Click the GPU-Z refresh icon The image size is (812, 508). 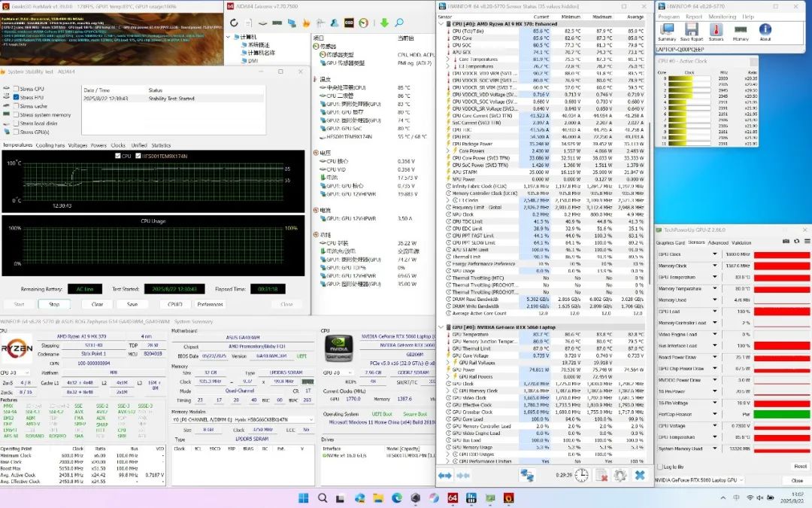pyautogui.click(x=796, y=242)
